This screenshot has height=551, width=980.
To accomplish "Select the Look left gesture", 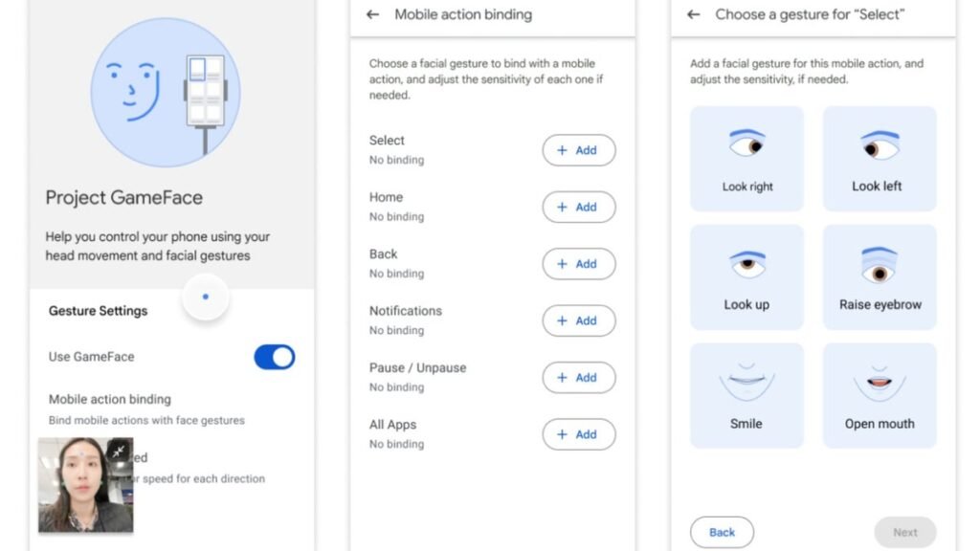I will pyautogui.click(x=879, y=159).
